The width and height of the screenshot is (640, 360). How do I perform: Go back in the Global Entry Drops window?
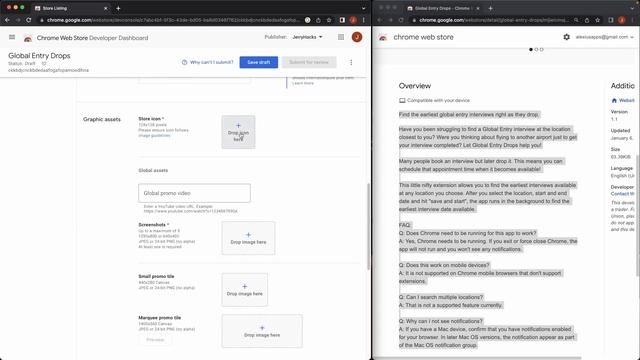point(380,20)
